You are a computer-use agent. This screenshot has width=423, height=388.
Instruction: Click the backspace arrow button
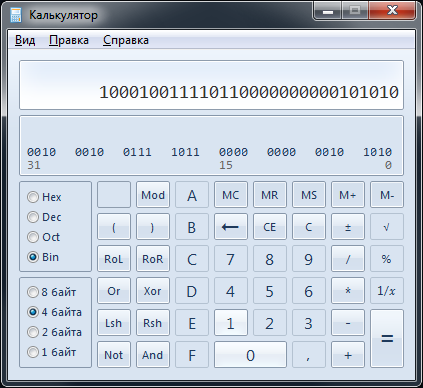click(x=231, y=227)
